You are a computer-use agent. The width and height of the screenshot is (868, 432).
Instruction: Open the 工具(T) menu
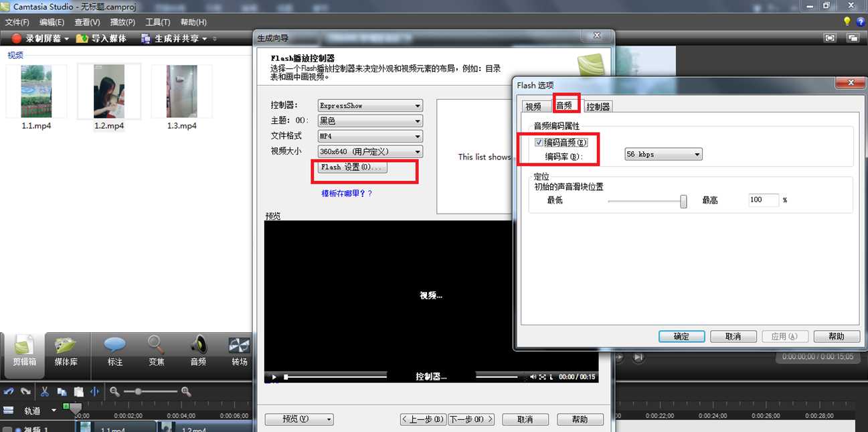pyautogui.click(x=158, y=22)
